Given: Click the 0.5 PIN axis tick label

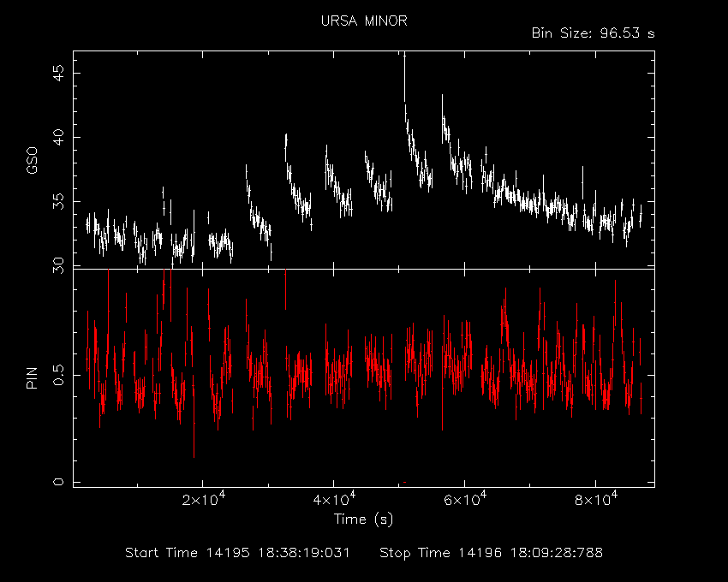Looking at the screenshot, I should 58,375.
